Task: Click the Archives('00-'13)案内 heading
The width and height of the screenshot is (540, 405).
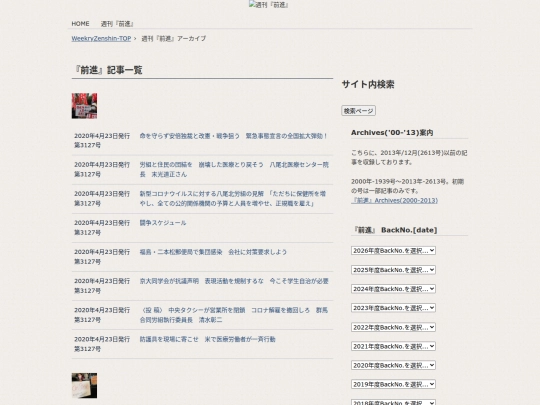Action: tap(392, 133)
